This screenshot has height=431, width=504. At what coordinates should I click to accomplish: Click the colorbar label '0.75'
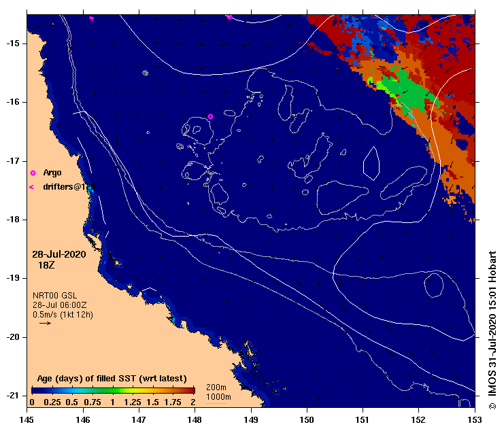(x=93, y=402)
